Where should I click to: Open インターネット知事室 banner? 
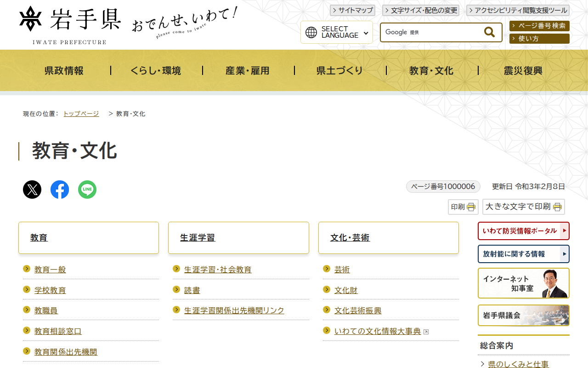coord(524,283)
